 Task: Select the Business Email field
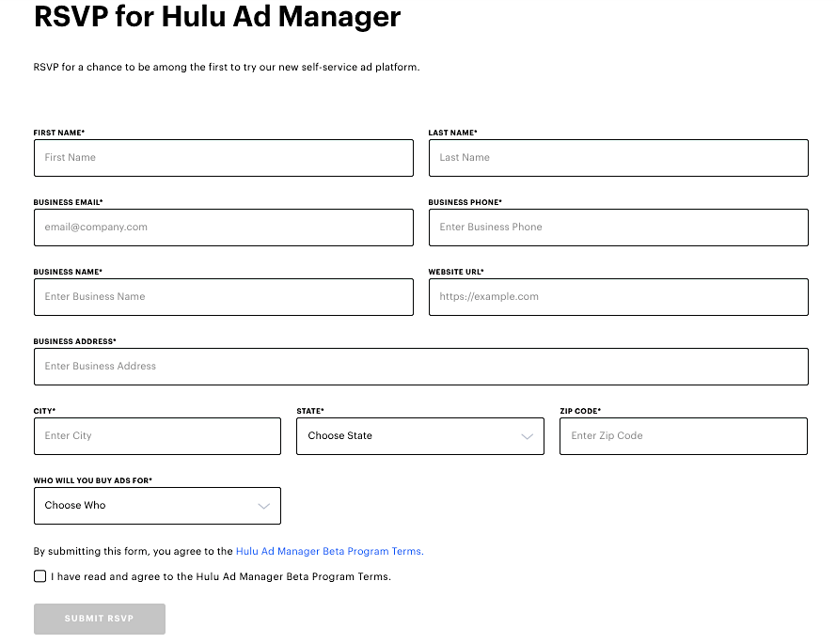point(224,228)
